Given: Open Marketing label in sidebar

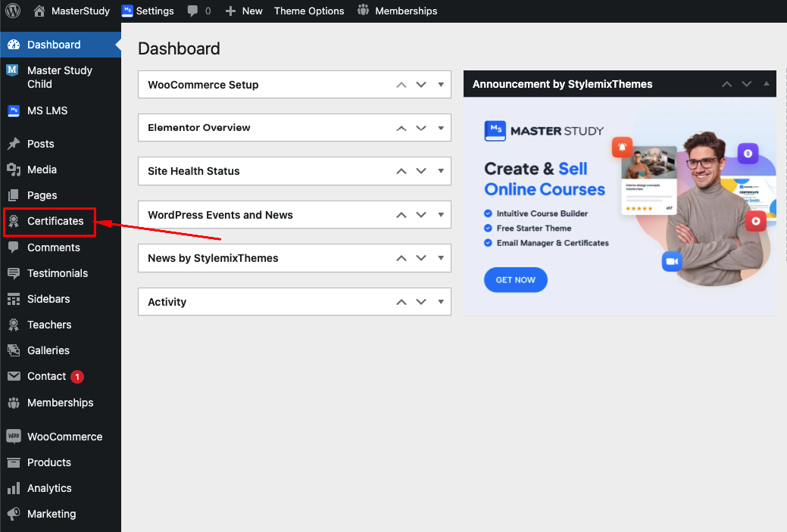Looking at the screenshot, I should [x=52, y=514].
